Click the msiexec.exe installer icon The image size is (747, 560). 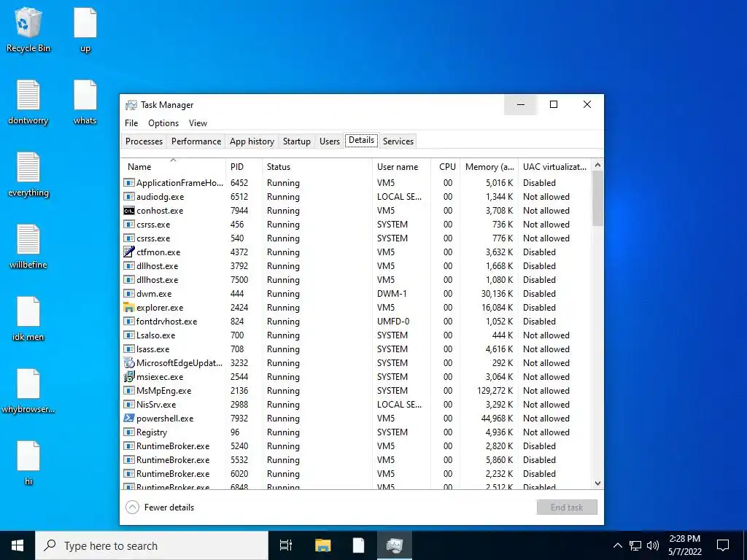(x=128, y=377)
